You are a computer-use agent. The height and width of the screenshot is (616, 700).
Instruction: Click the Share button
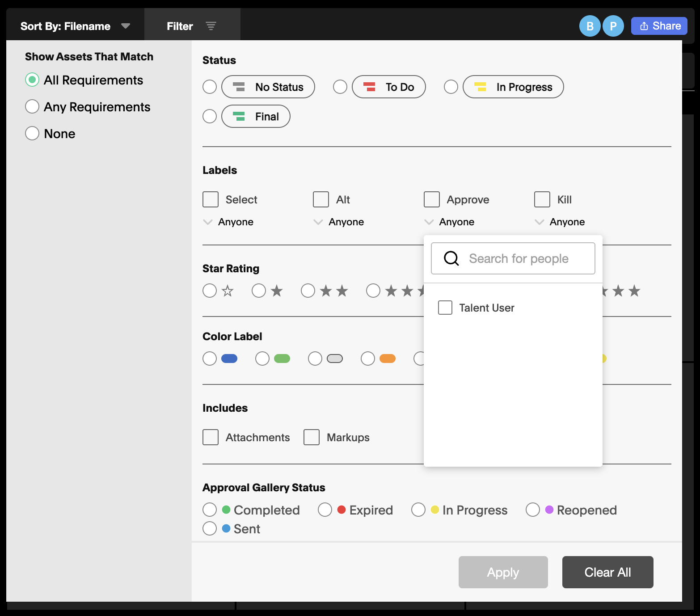659,26
